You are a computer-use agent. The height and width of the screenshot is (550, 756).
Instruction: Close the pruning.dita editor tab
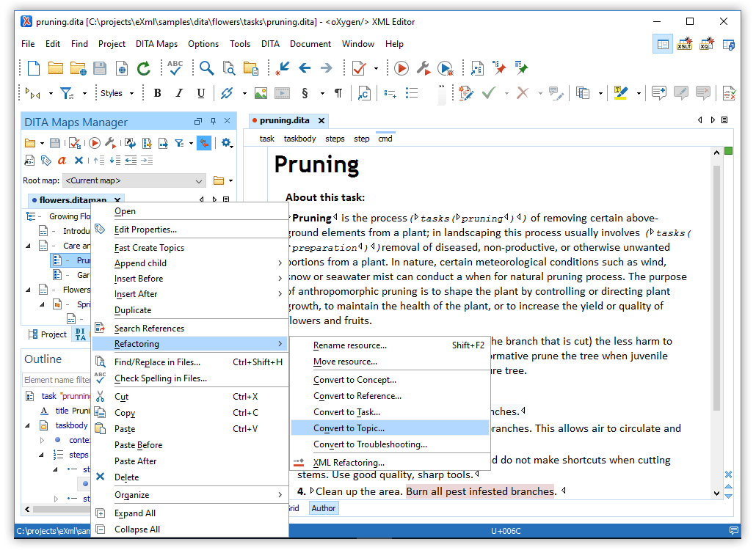[x=321, y=120]
